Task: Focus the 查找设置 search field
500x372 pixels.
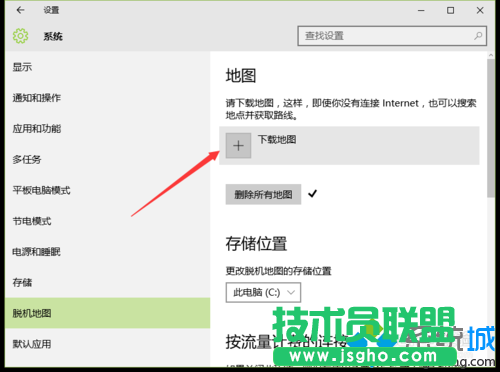Action: tap(392, 36)
